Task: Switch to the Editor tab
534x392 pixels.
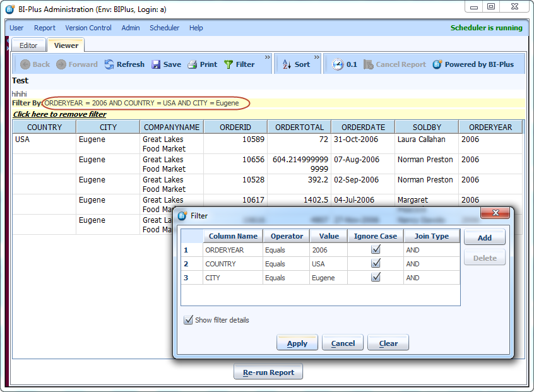Action: point(28,45)
